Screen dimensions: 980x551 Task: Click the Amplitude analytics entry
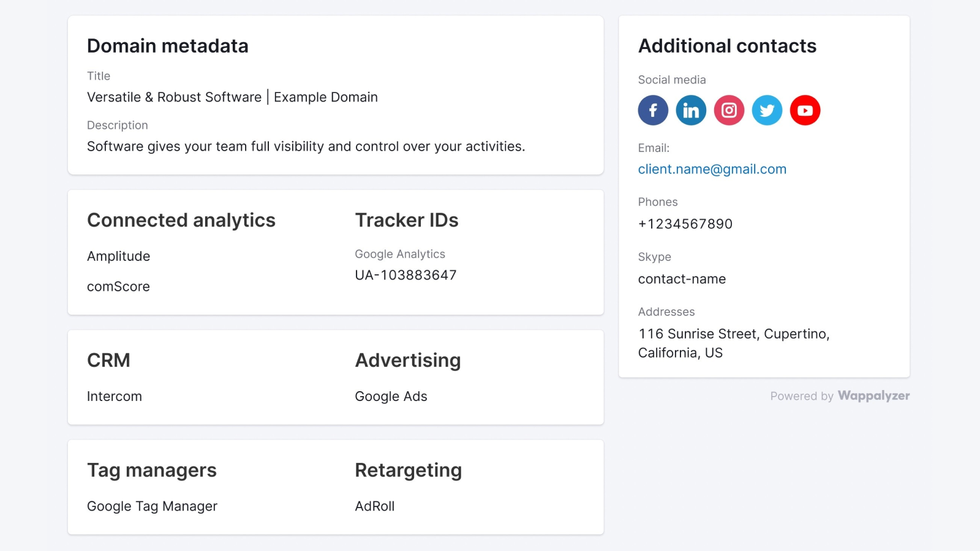point(118,256)
